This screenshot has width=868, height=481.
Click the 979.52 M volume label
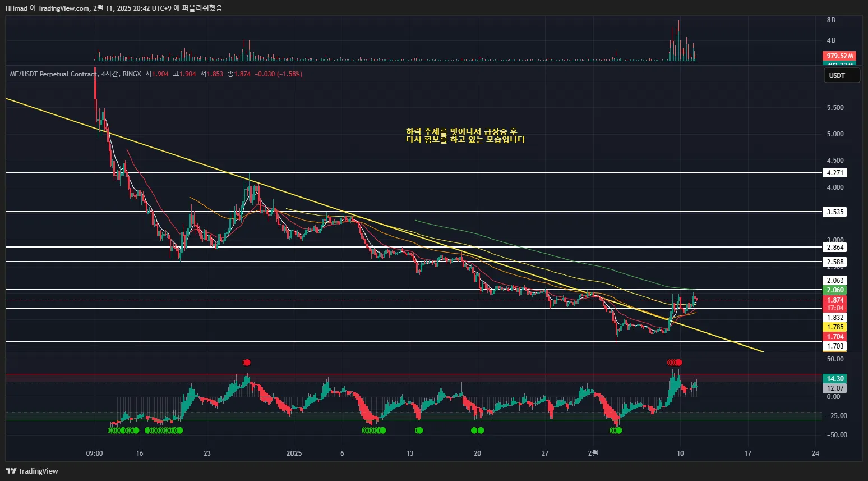point(839,56)
